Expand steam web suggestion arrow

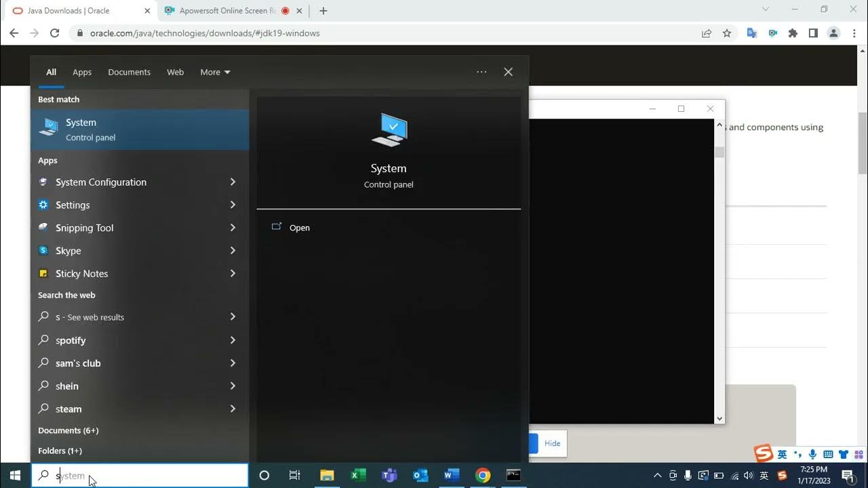click(x=233, y=409)
